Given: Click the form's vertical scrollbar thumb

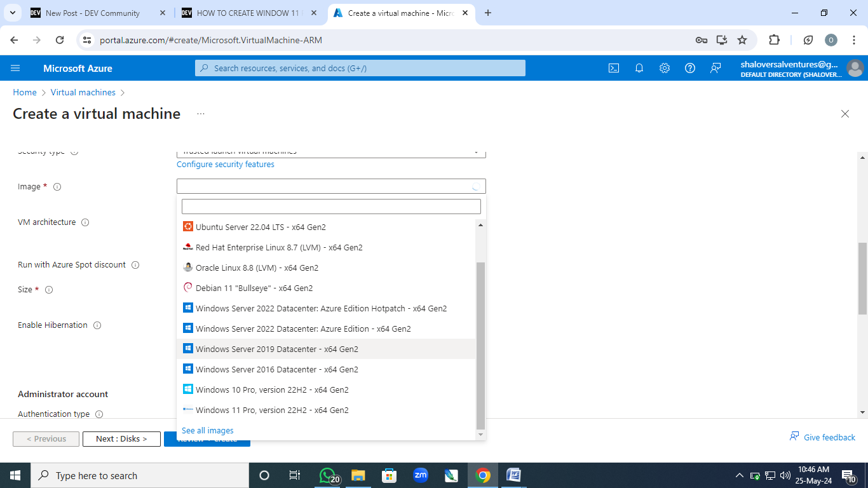Looking at the screenshot, I should click(862, 278).
